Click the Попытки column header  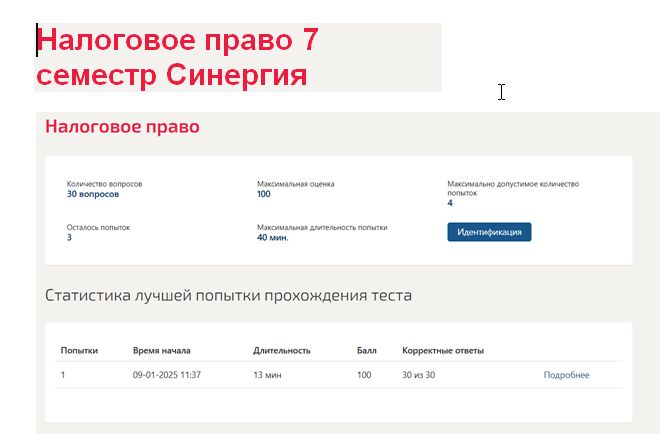pos(79,350)
